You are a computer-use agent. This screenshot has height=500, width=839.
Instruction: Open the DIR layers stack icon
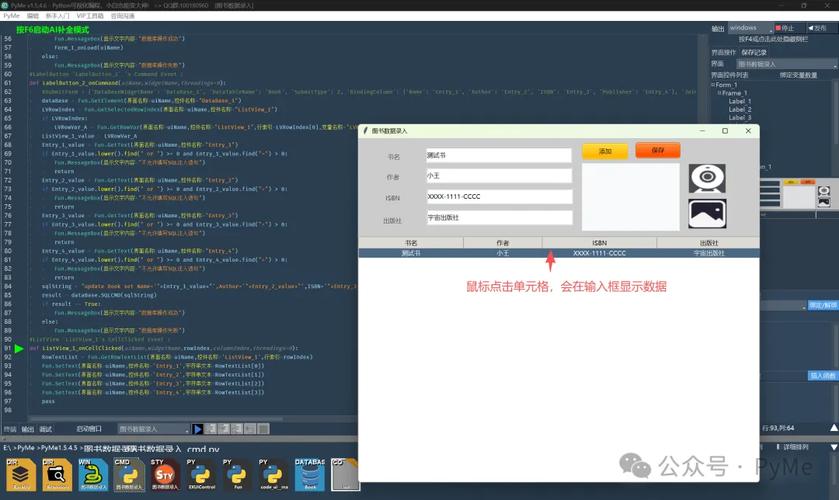tap(21, 474)
